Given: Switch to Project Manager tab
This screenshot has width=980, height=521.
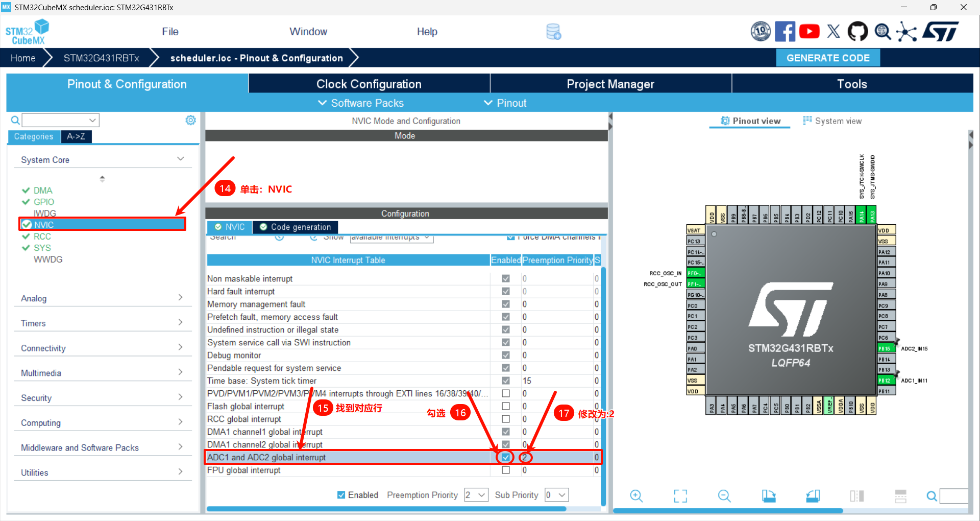Looking at the screenshot, I should click(610, 84).
